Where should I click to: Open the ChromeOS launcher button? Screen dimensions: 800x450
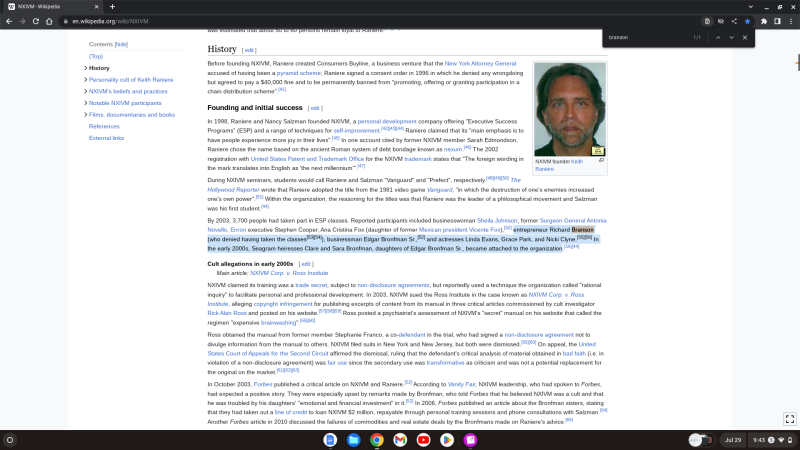coord(10,440)
